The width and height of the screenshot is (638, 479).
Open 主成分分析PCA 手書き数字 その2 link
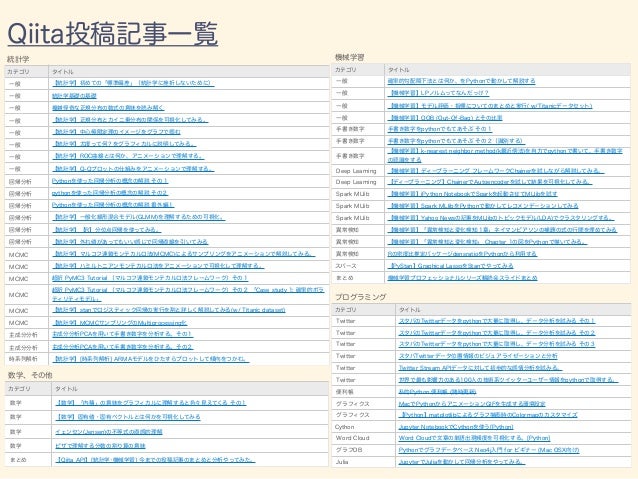(x=122, y=347)
